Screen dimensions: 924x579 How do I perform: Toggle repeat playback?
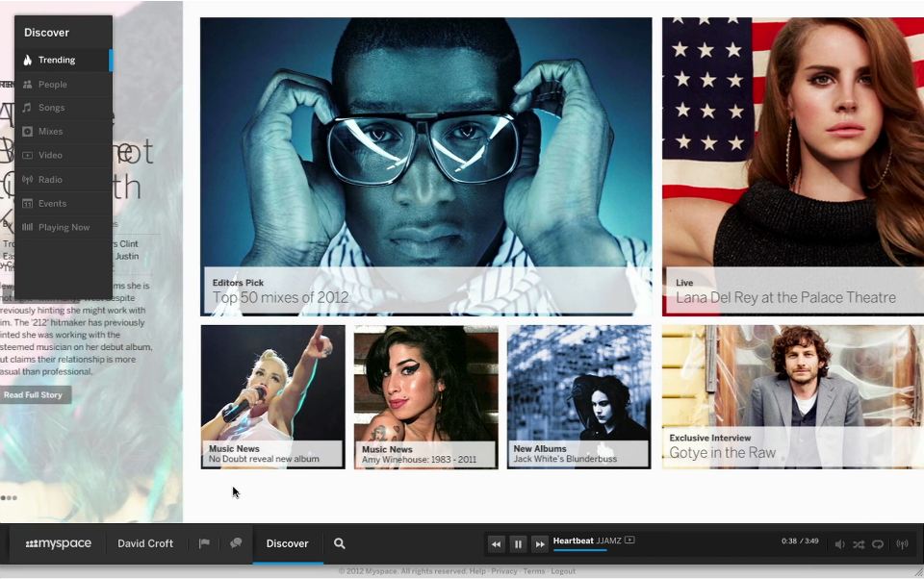(878, 544)
